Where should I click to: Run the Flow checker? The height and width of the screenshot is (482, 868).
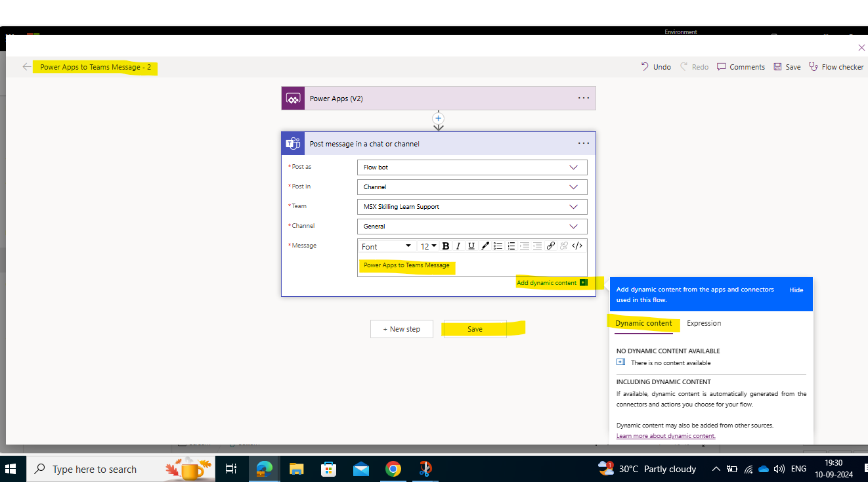tap(836, 67)
